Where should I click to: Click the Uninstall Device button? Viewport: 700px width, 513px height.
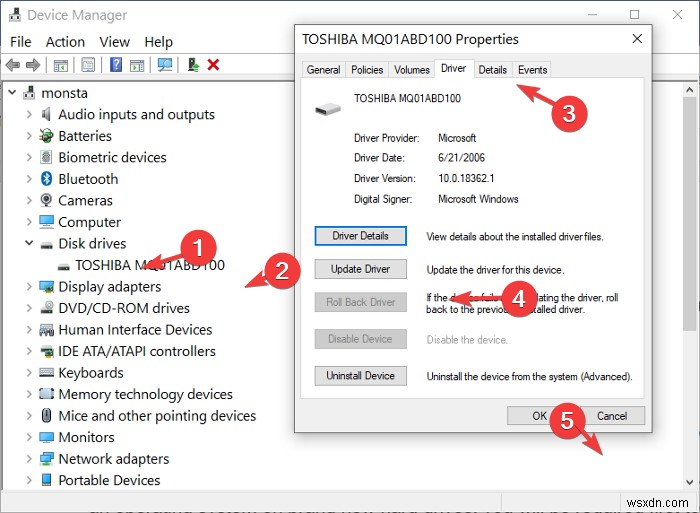coord(361,375)
